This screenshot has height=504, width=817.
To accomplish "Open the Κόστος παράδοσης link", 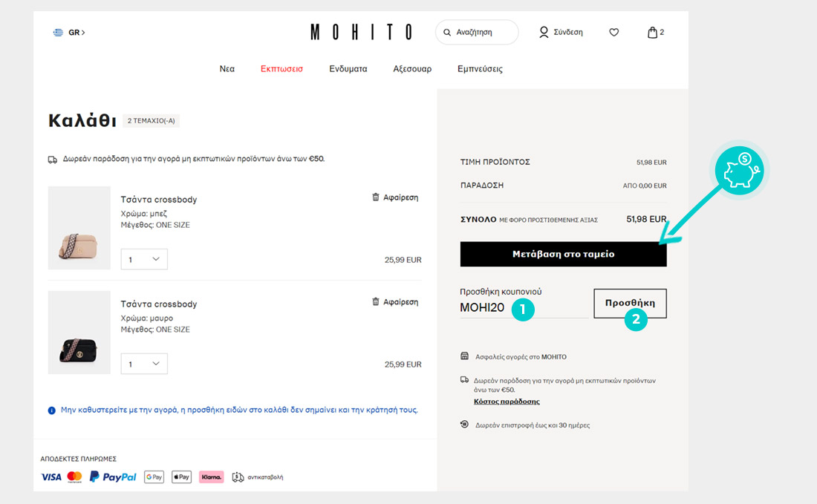I will click(507, 402).
